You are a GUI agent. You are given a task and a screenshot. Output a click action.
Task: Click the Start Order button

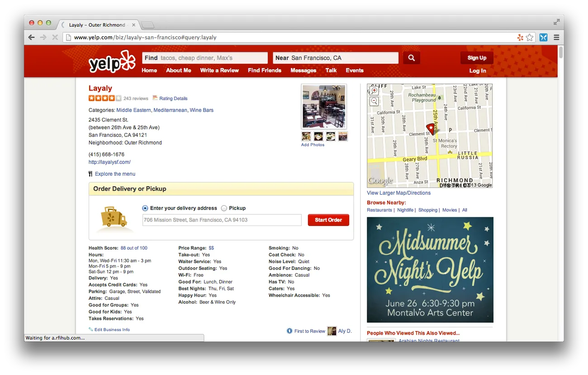pyautogui.click(x=328, y=220)
